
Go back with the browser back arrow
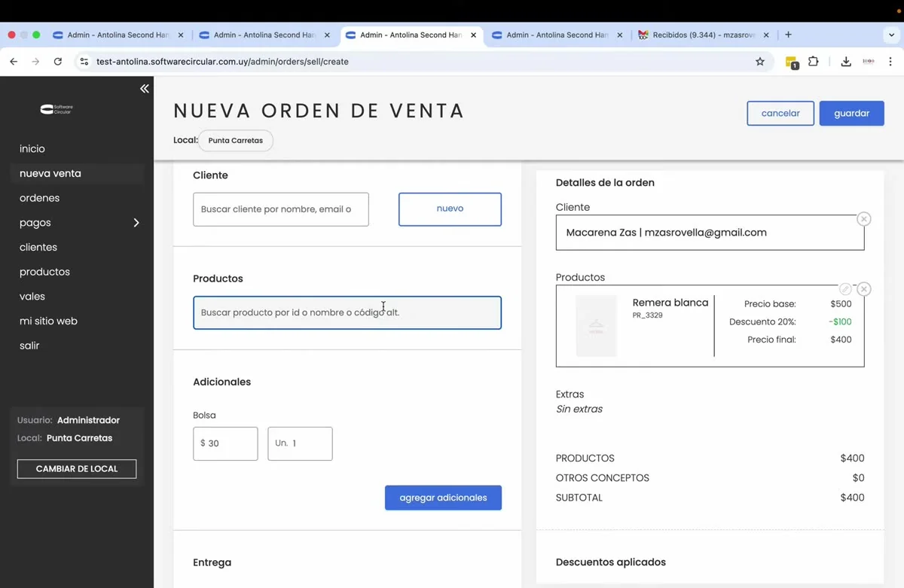click(14, 62)
